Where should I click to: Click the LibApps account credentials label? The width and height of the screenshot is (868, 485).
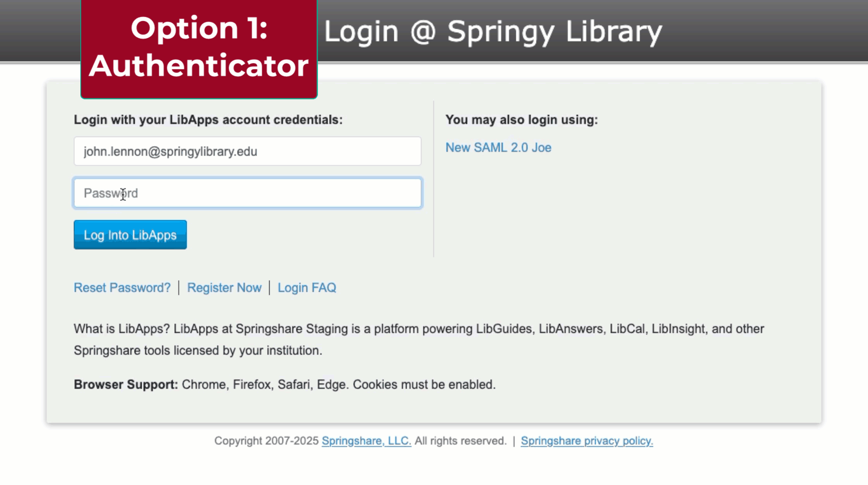[x=208, y=120]
